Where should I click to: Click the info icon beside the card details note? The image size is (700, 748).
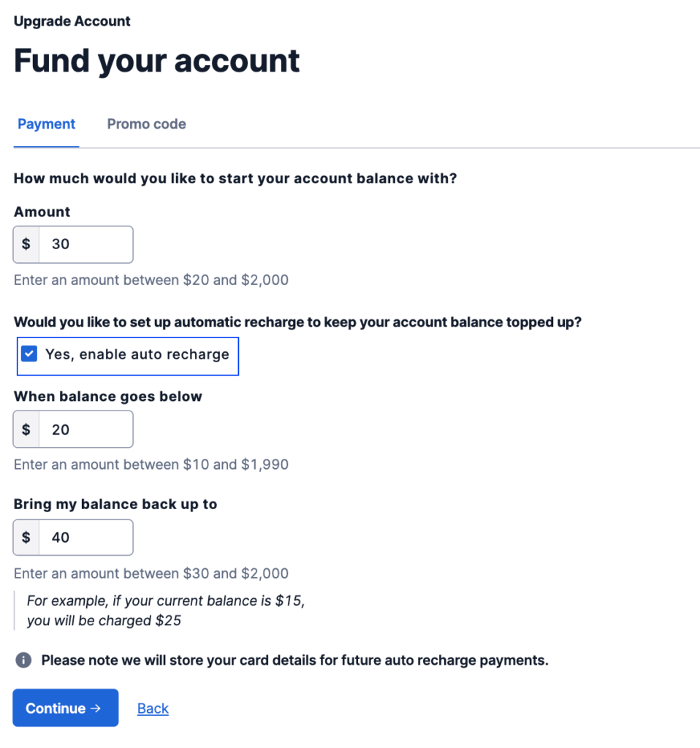click(23, 660)
